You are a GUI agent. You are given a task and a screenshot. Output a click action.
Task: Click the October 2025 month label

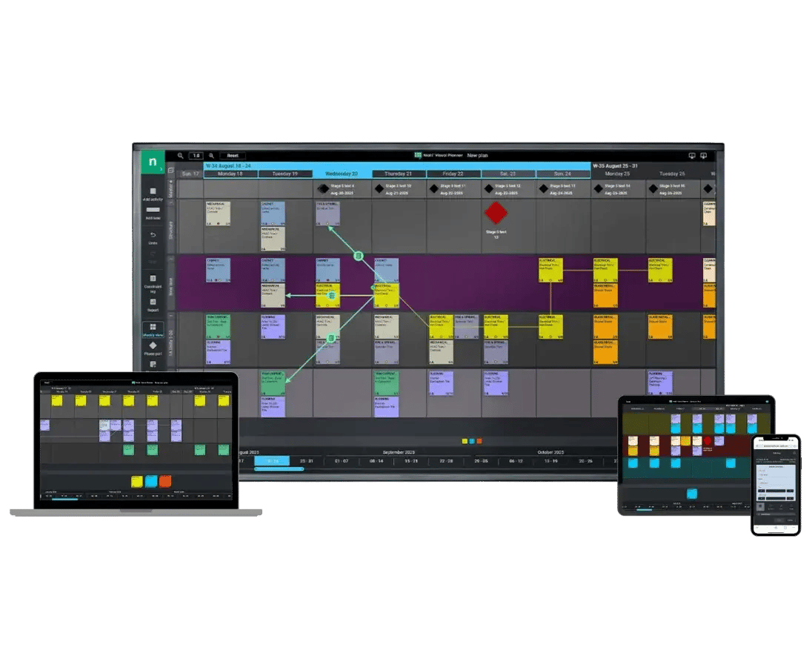[x=550, y=452]
